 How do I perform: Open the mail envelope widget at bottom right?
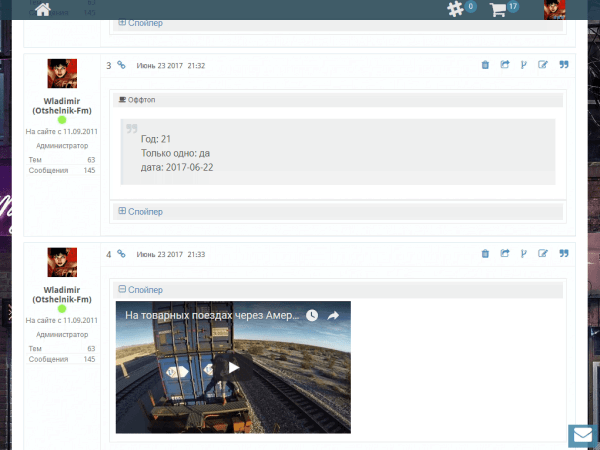(582, 435)
